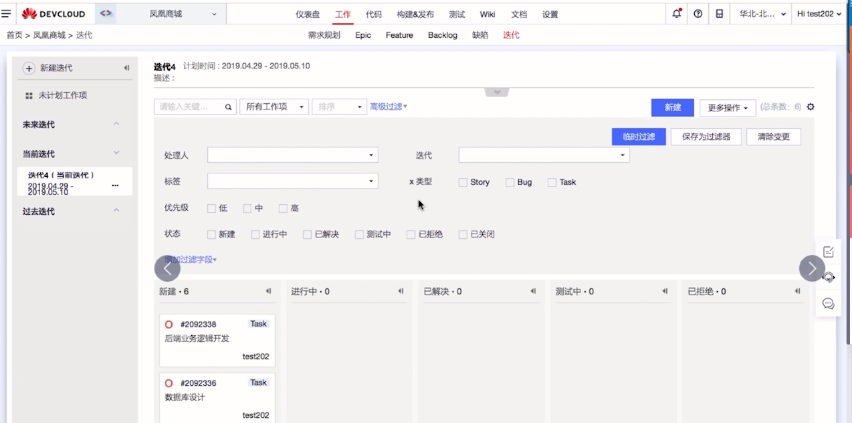
Task: Switch to the 代码 tab
Action: coord(374,15)
